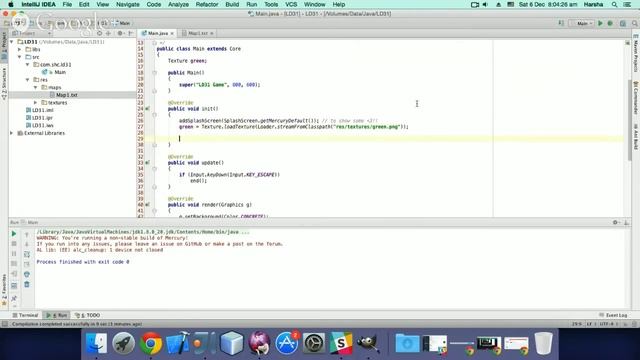Screen dimensions: 640x360
Task: Switch to Main.java editor tab
Action: point(158,33)
